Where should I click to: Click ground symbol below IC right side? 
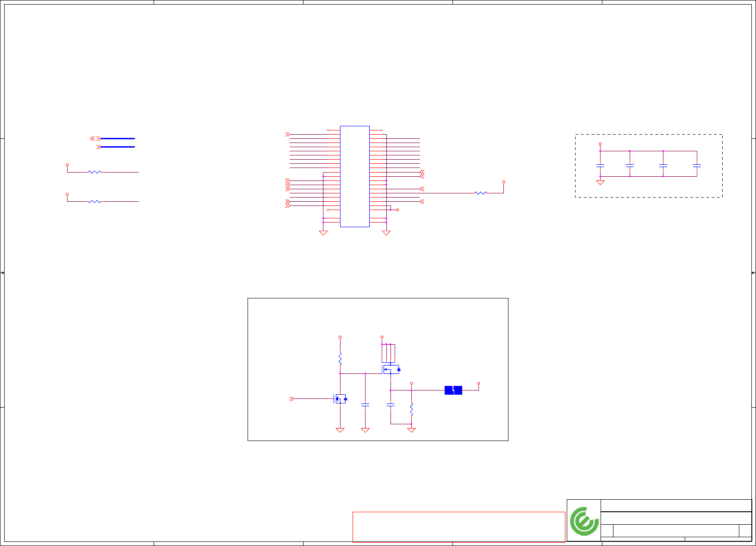click(386, 233)
